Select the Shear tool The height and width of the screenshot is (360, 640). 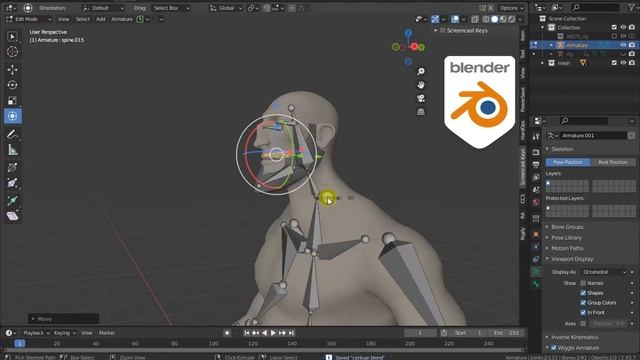(12, 216)
